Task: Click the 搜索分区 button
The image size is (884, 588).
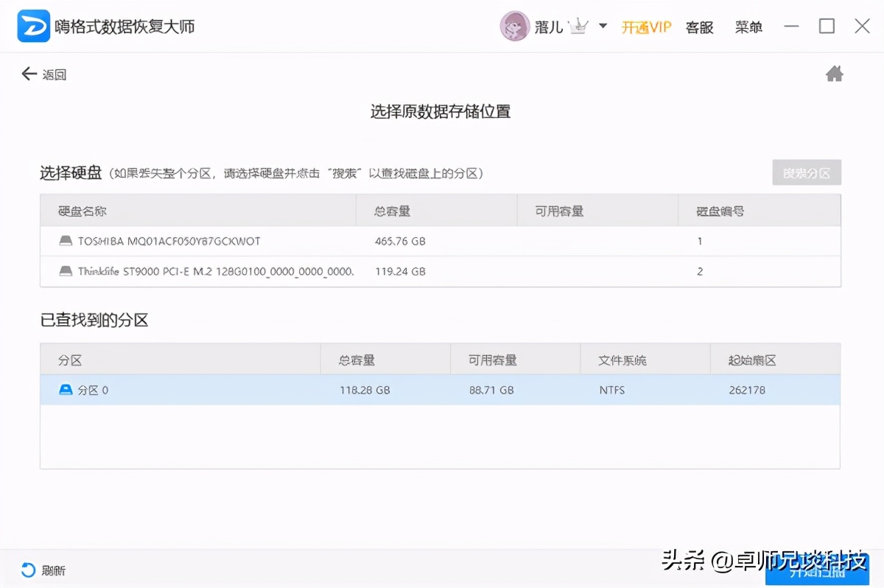Action: [806, 172]
